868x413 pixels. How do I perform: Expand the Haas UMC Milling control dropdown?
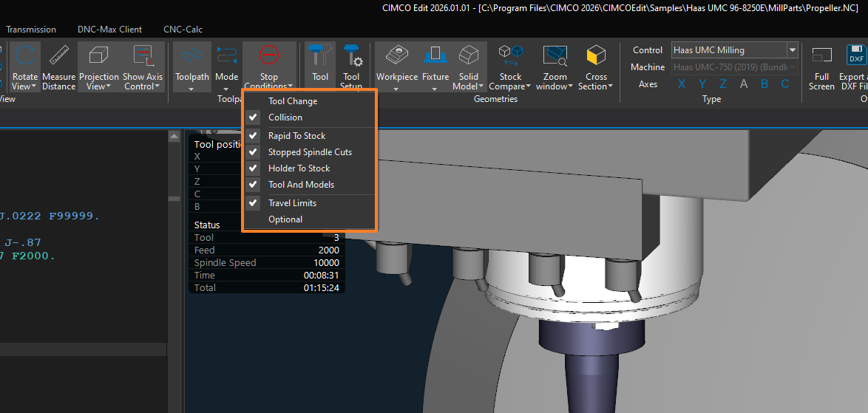pos(793,50)
